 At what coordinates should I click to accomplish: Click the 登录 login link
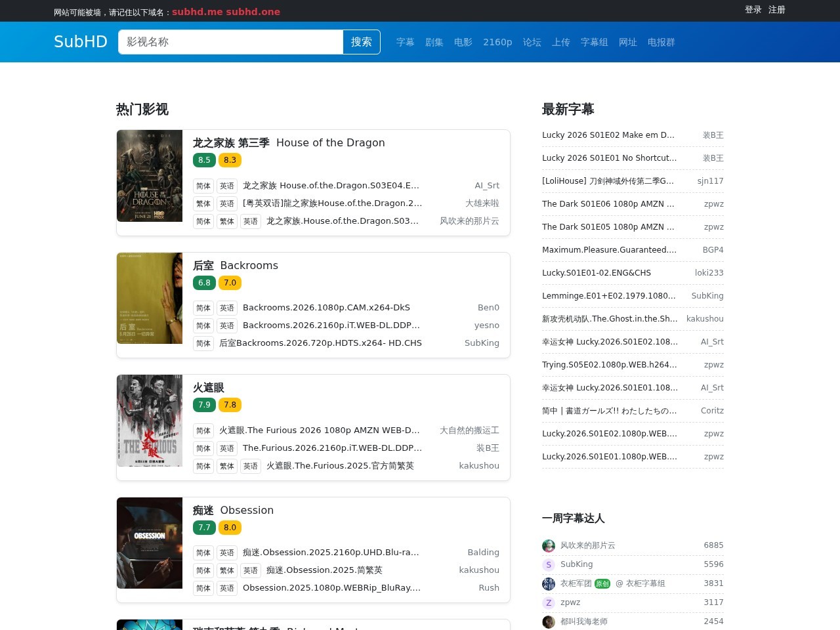click(x=753, y=10)
